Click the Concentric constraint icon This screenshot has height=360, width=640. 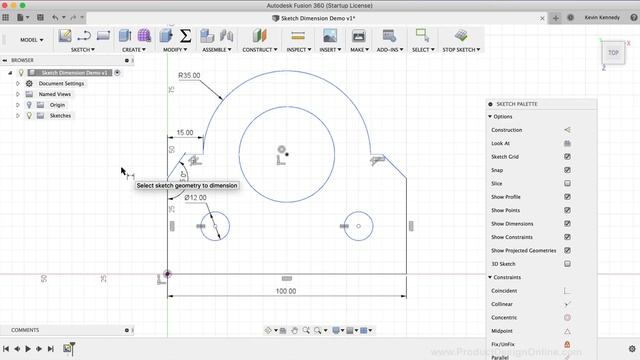tap(567, 318)
